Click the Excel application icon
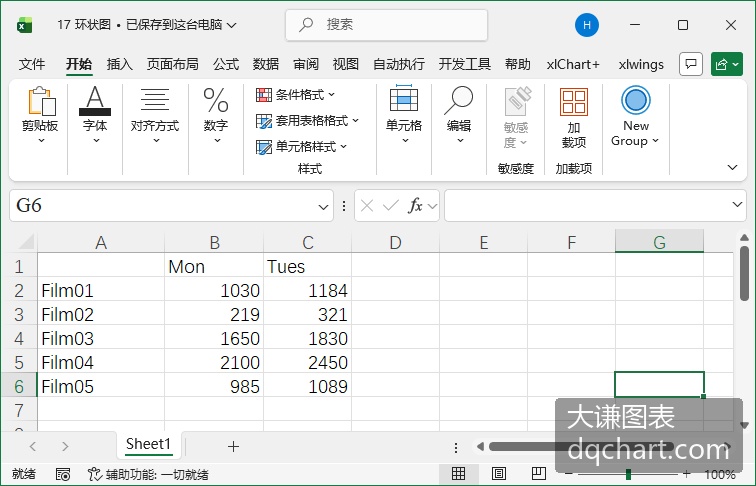Screen dimensions: 756x486 [24, 25]
